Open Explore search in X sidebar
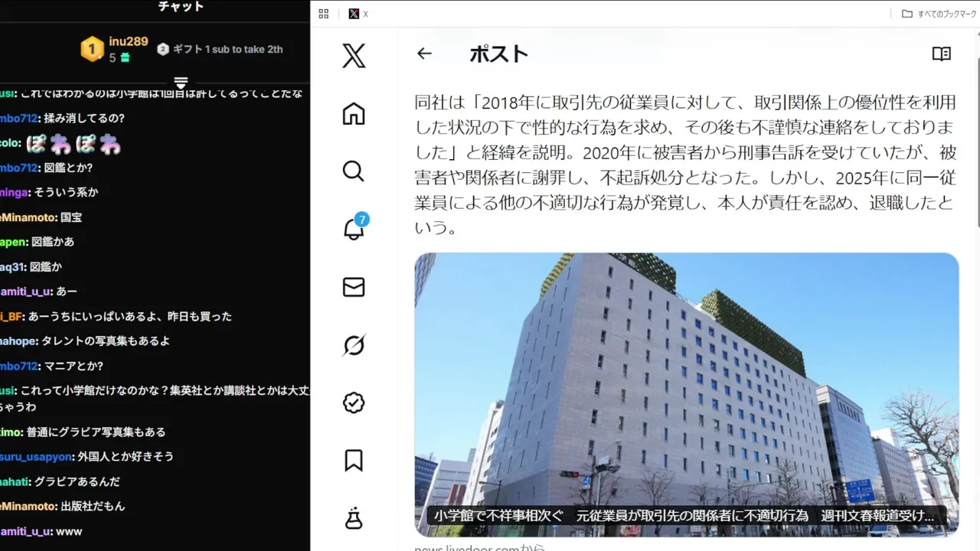 tap(354, 171)
